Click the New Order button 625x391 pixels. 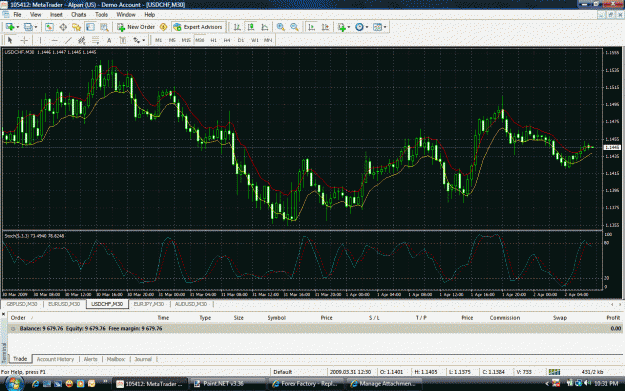click(136, 27)
